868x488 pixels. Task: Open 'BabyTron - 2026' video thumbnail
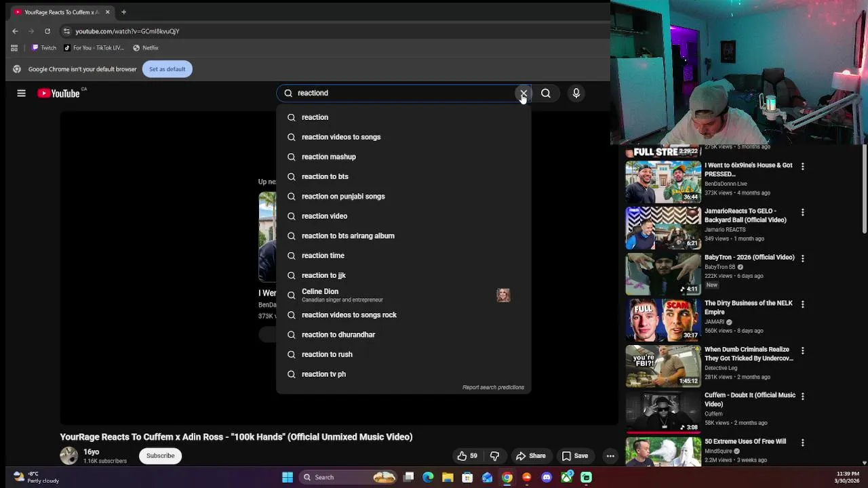pyautogui.click(x=663, y=274)
